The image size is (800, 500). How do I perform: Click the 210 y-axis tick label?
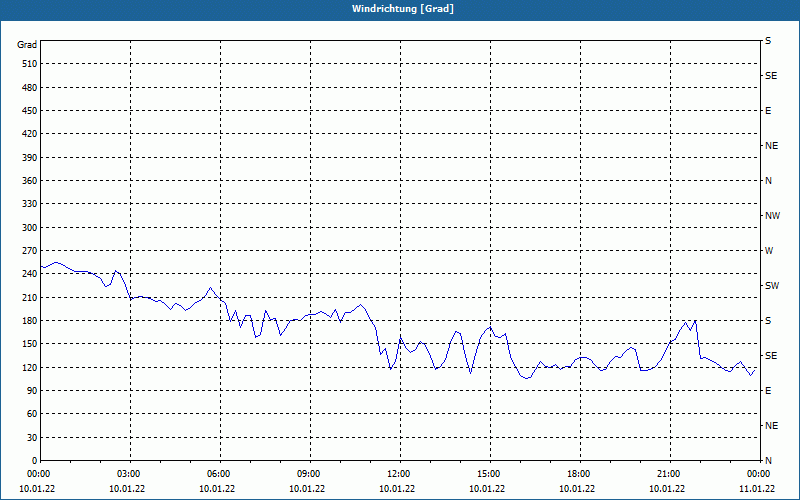click(30, 297)
